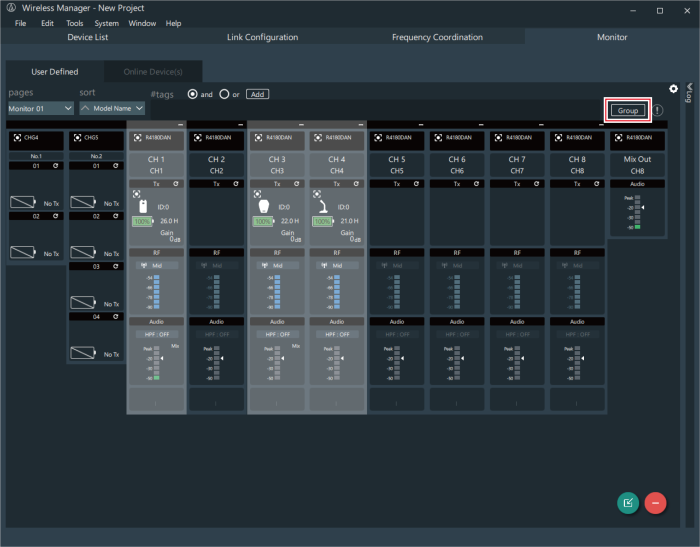The height and width of the screenshot is (547, 700).
Task: Open the Tools menu
Action: coord(75,23)
